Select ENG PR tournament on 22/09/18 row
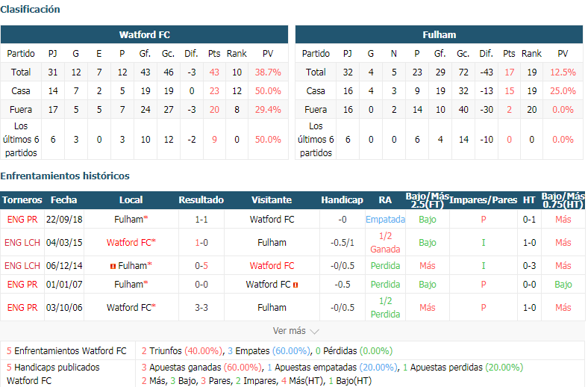This screenshot has width=588, height=387. [x=22, y=219]
